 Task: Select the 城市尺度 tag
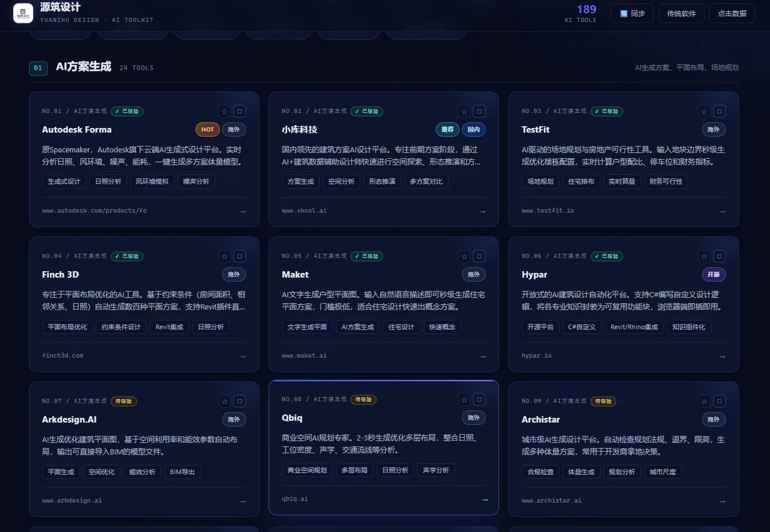(x=663, y=472)
